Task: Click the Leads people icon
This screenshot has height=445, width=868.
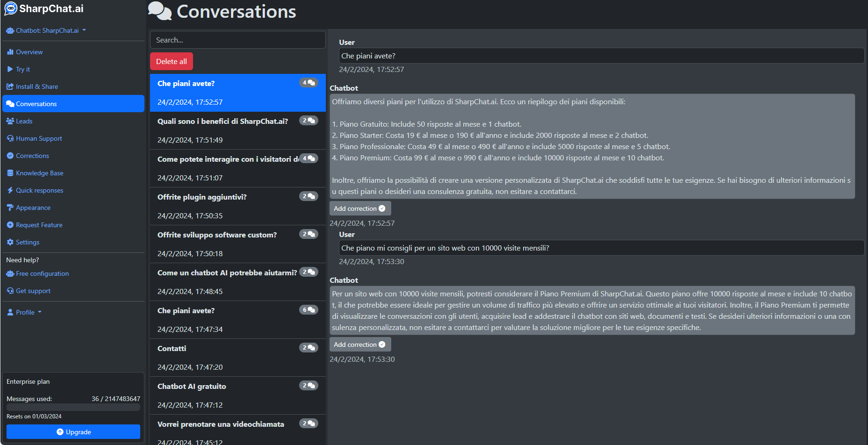Action: click(x=10, y=121)
